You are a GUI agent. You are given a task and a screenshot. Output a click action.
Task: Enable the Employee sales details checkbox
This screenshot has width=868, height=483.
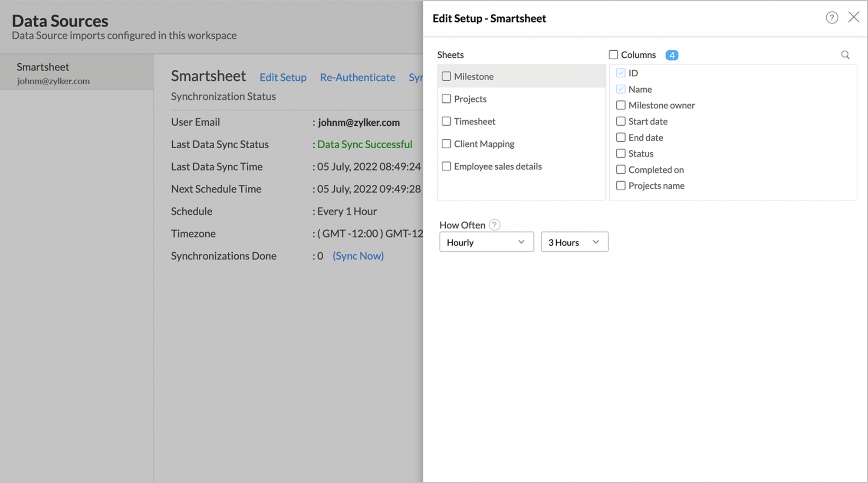coord(447,166)
